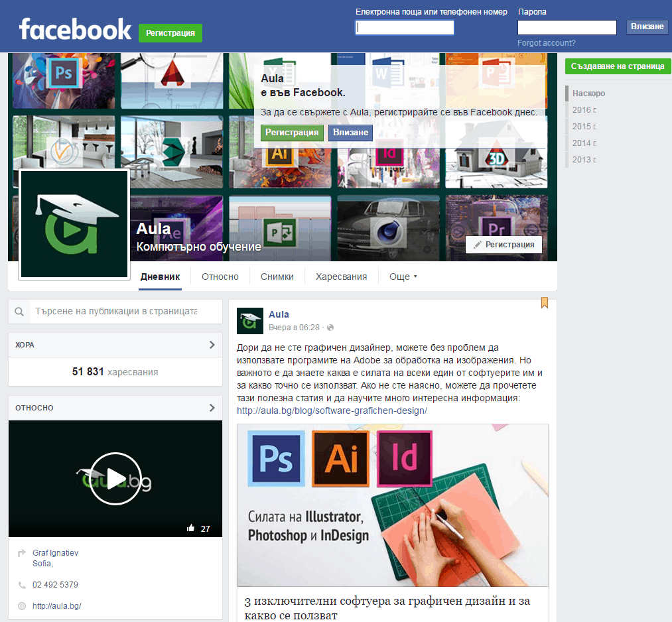The width and height of the screenshot is (672, 622).
Task: Expand the ОТНОСНО section chevron
Action: pos(212,408)
